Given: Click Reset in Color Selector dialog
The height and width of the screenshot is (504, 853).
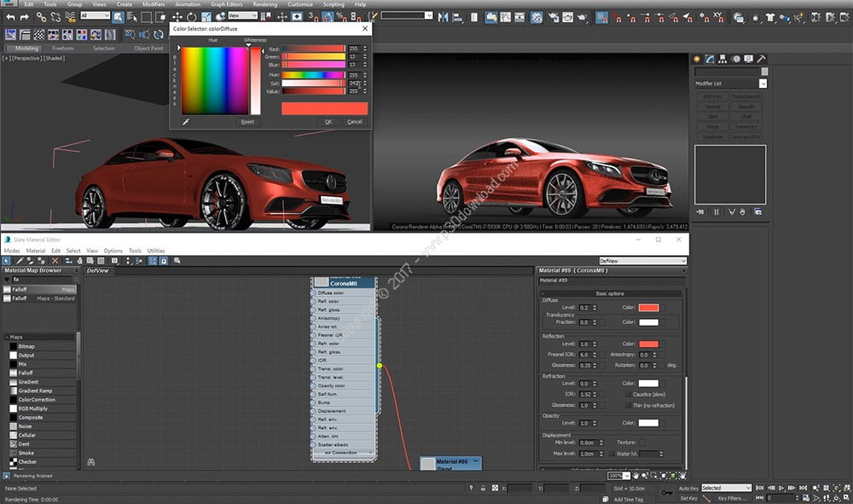Looking at the screenshot, I should [x=247, y=122].
